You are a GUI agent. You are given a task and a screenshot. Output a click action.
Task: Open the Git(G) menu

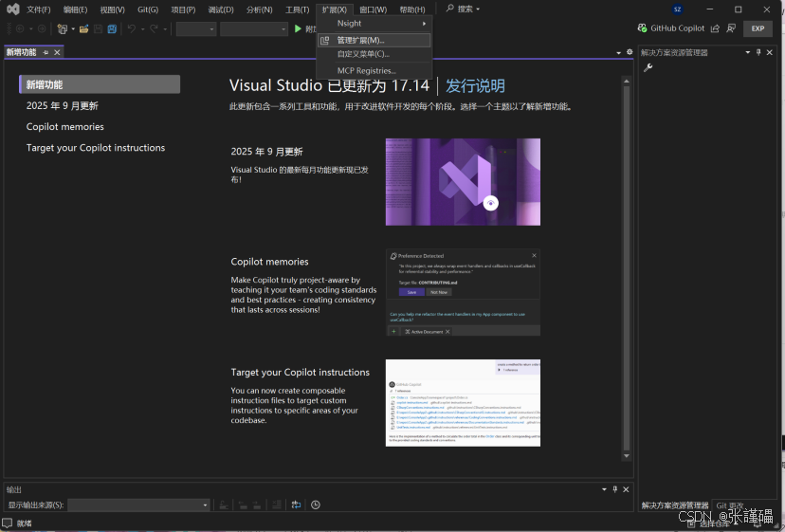pyautogui.click(x=148, y=9)
